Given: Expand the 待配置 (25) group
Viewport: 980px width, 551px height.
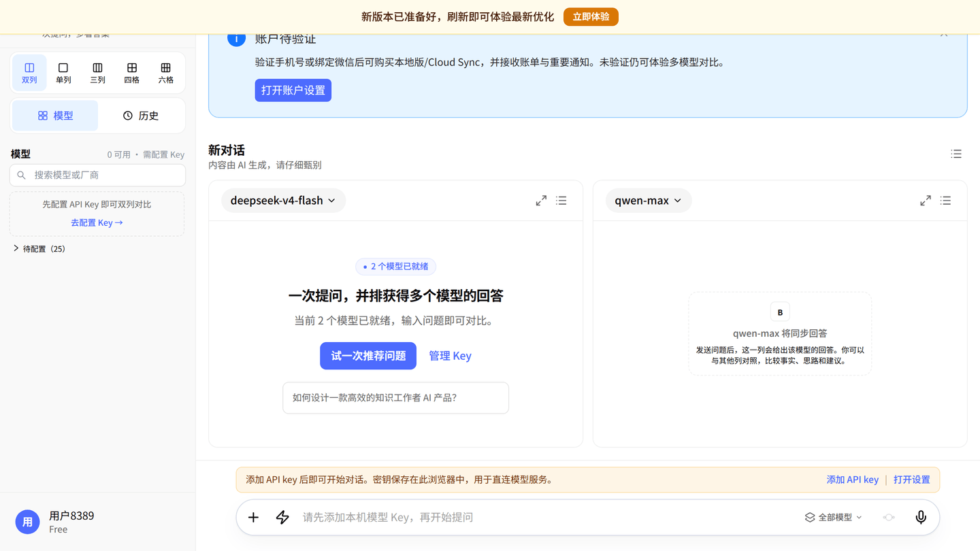Looking at the screenshot, I should coord(39,249).
